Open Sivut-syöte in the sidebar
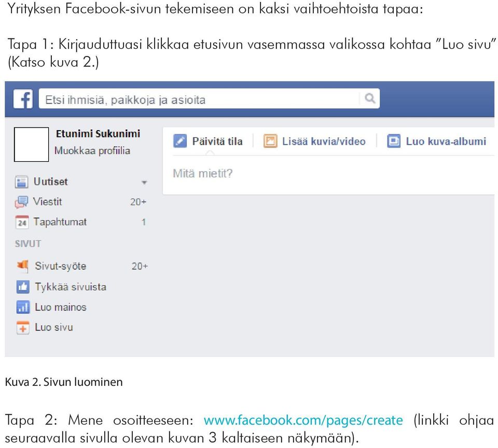The width and height of the screenshot is (498, 448). [60, 266]
